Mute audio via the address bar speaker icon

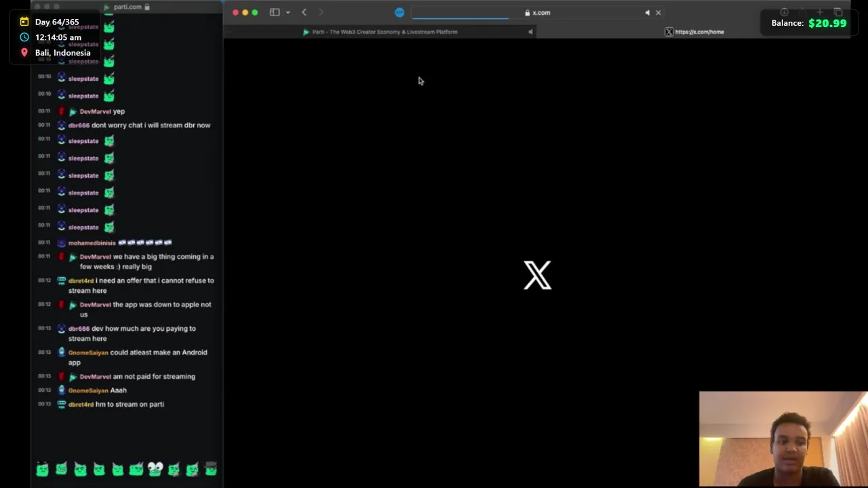pyautogui.click(x=647, y=12)
